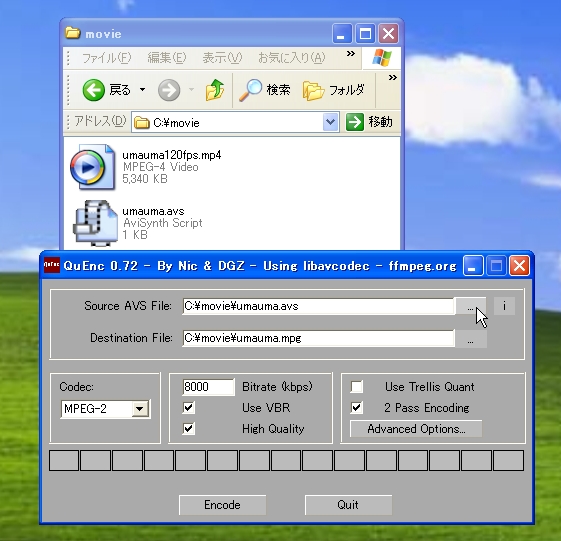Image resolution: width=561 pixels, height=541 pixels.
Task: Go up one folder level via Up icon
Action: pos(215,90)
